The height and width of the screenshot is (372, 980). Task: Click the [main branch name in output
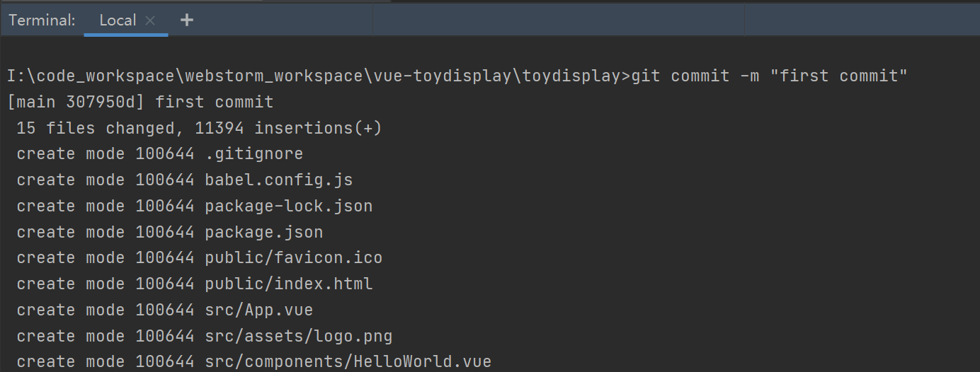click(33, 102)
